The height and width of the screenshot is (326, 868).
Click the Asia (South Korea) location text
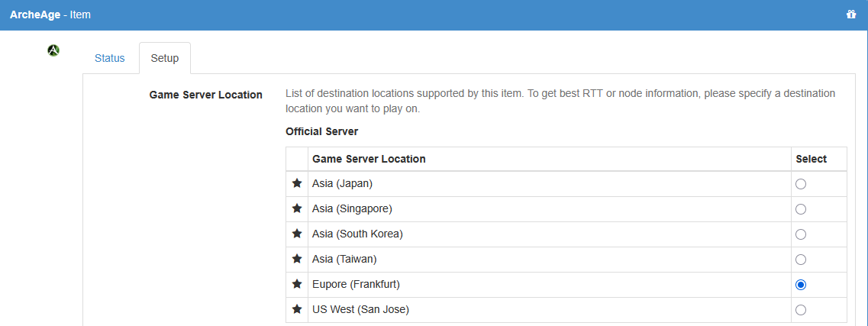[x=357, y=234]
